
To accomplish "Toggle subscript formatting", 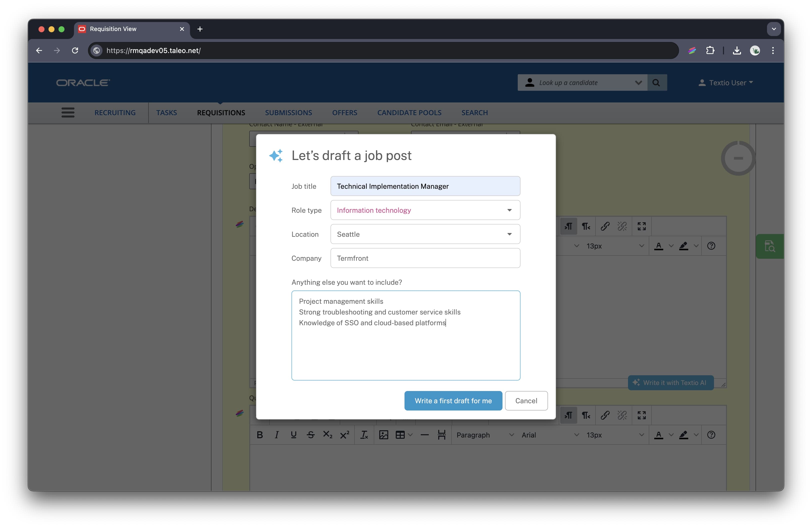I will pyautogui.click(x=327, y=434).
